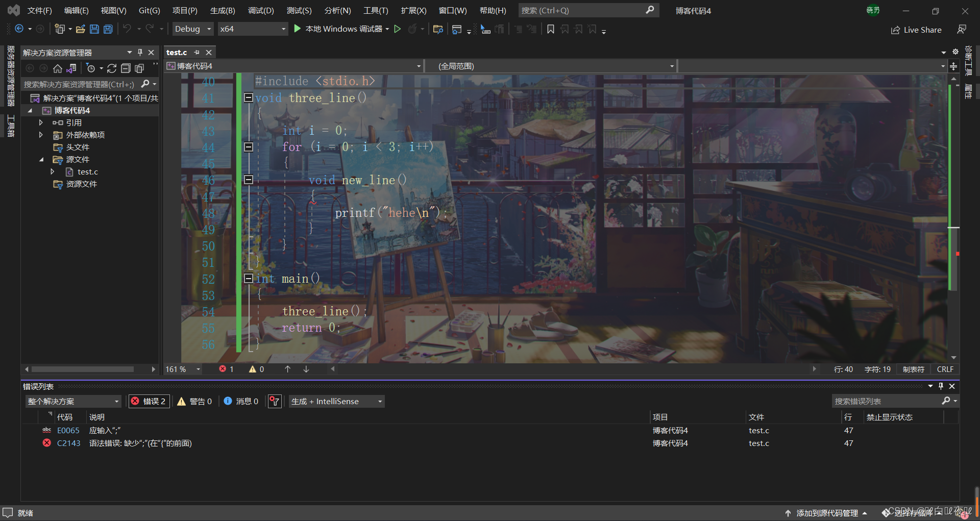
Task: Open the feedback icon next to Live Share
Action: pyautogui.click(x=962, y=30)
